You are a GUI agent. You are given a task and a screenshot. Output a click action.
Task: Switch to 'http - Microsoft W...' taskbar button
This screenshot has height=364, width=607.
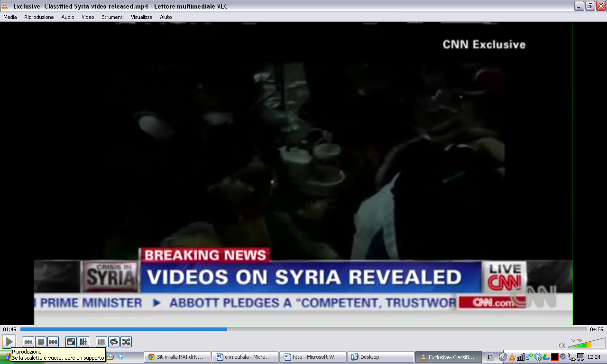click(313, 357)
